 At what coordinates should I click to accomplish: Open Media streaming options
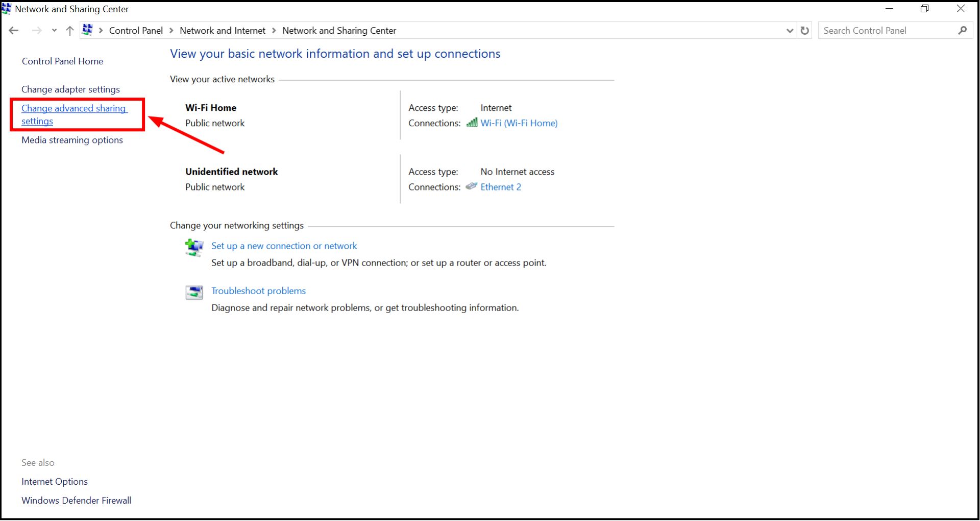(x=71, y=139)
